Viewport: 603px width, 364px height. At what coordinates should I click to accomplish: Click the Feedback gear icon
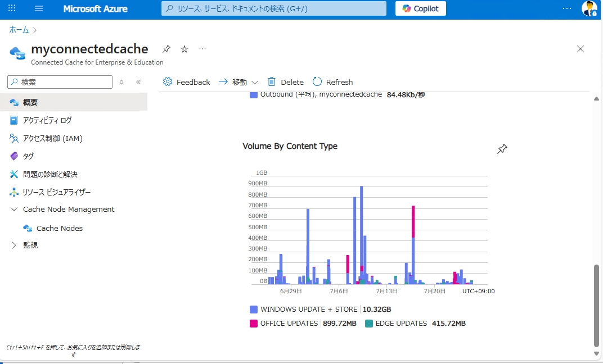click(x=168, y=81)
